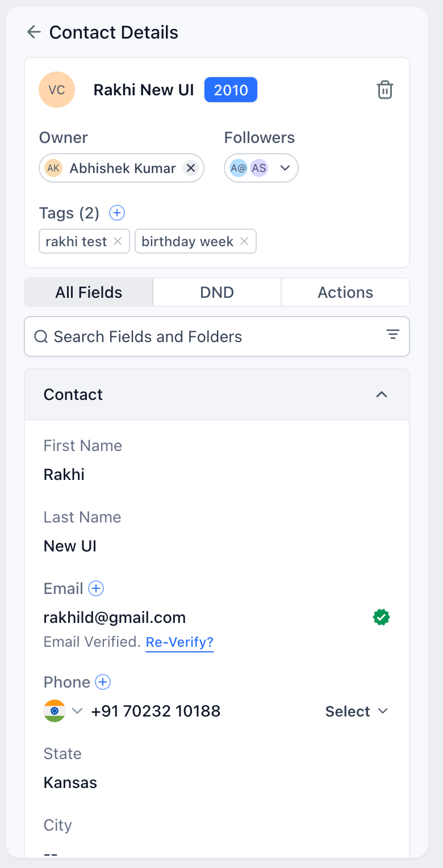Open the Actions tab
Viewport: 443px width, 868px height.
tap(345, 292)
